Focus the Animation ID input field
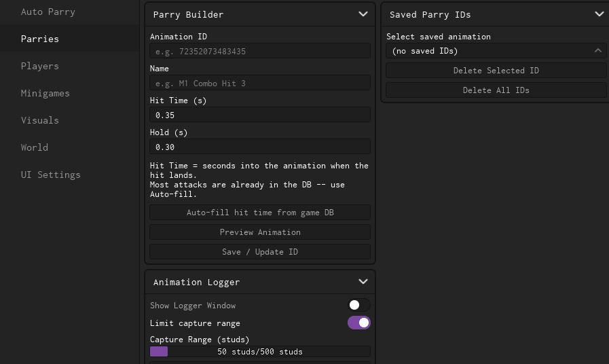The width and height of the screenshot is (609, 364). point(260,52)
